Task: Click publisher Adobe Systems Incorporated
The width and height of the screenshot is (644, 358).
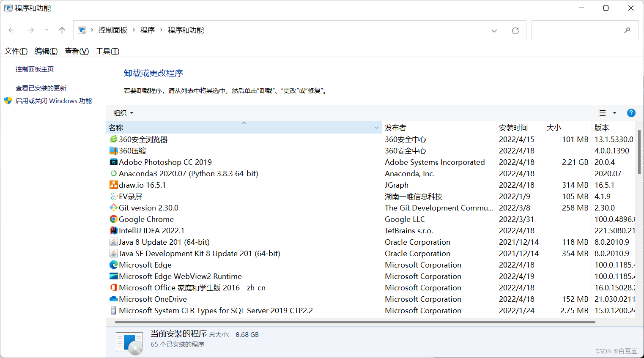Action: point(435,162)
